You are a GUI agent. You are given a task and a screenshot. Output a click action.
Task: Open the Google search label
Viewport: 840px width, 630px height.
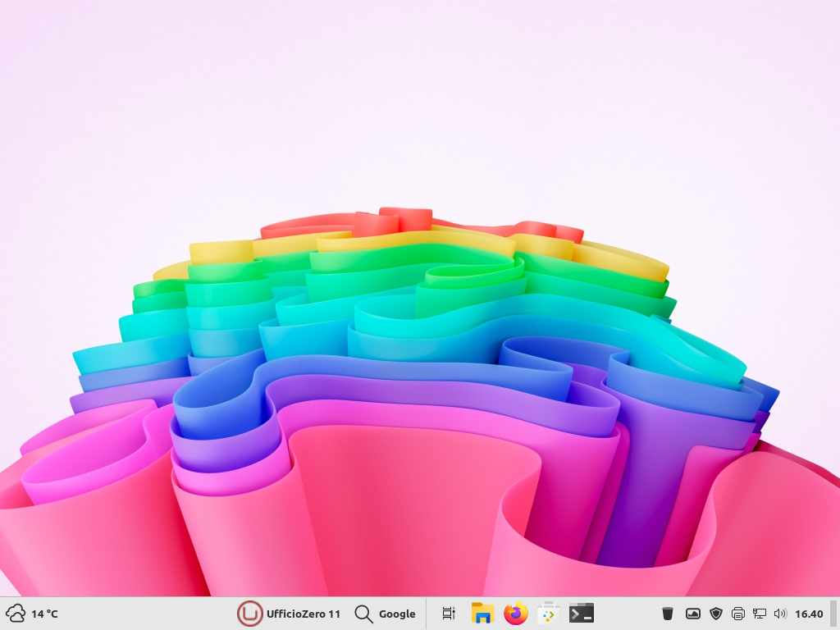click(397, 614)
